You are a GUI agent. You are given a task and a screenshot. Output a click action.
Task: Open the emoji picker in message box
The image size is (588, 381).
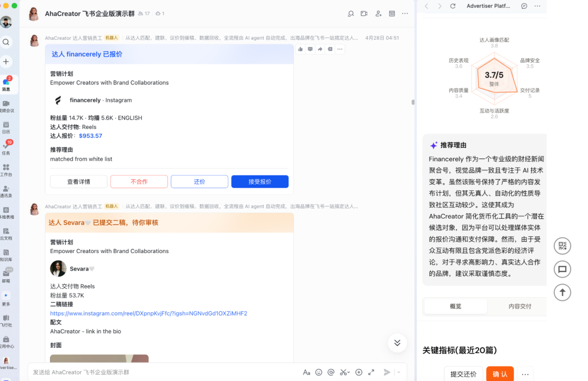(318, 372)
